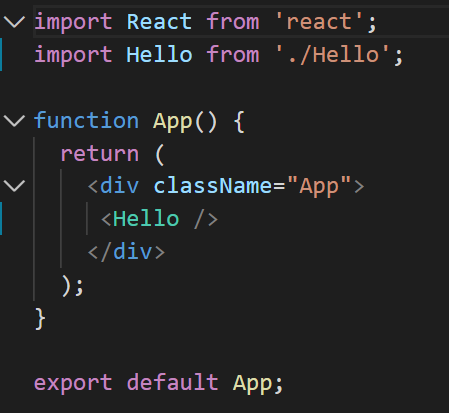Click 'import' keyword on the first line

(73, 22)
